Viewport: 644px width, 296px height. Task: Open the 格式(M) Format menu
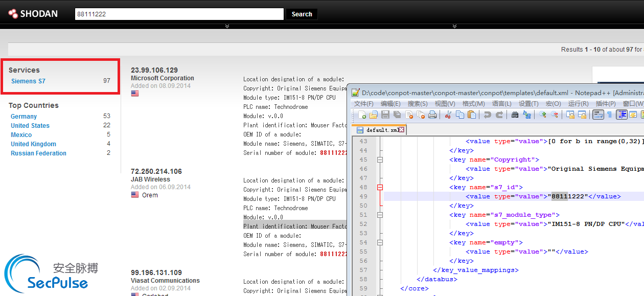473,104
